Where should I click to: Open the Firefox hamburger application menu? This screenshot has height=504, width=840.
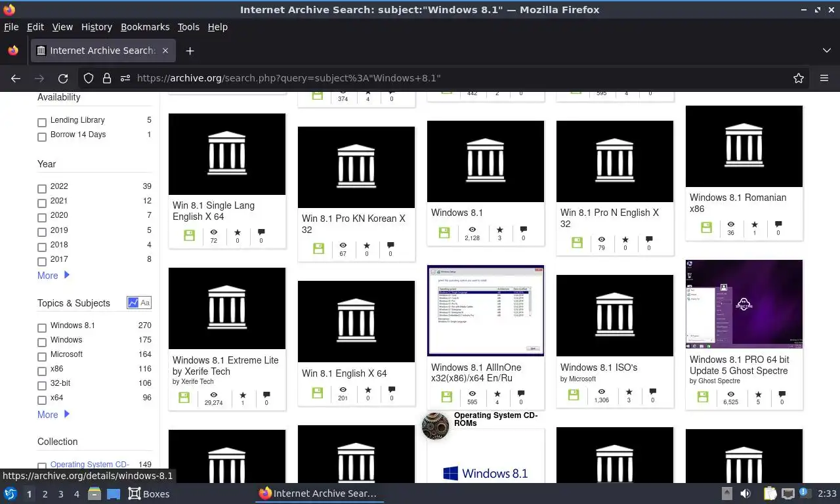click(824, 78)
